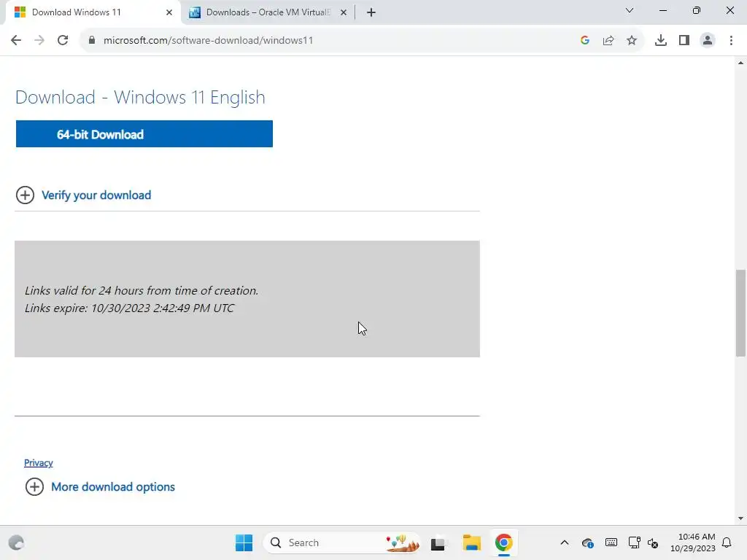Screen dimensions: 747x560
Task: Toggle Chrome side panel icon
Action: 684,41
